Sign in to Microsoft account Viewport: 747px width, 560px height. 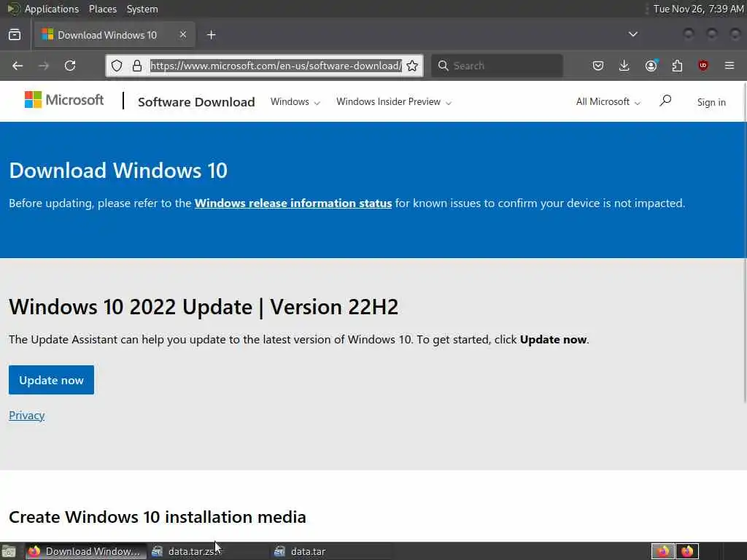[711, 102]
